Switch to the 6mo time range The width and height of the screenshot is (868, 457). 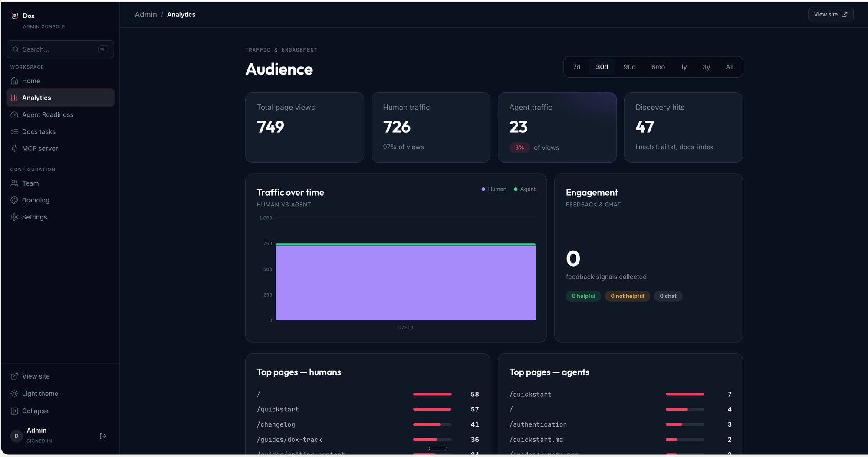(658, 67)
